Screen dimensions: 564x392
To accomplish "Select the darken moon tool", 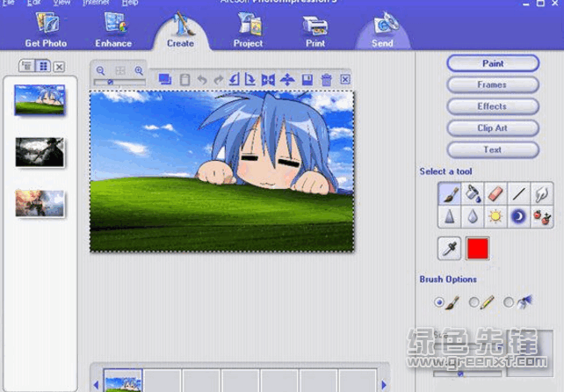I will click(x=518, y=217).
